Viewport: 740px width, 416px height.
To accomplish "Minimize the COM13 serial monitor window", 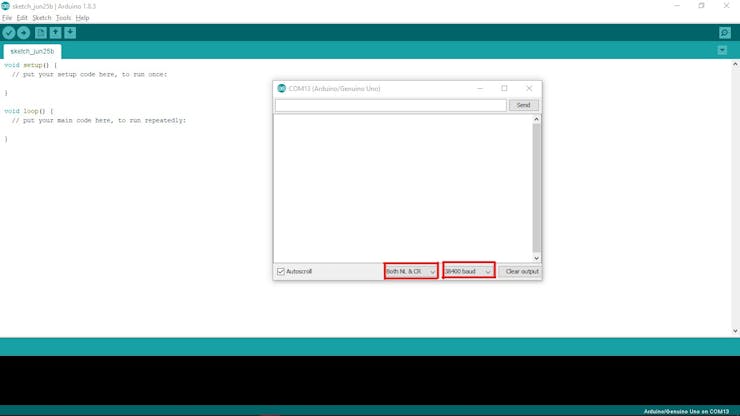I will click(x=480, y=88).
